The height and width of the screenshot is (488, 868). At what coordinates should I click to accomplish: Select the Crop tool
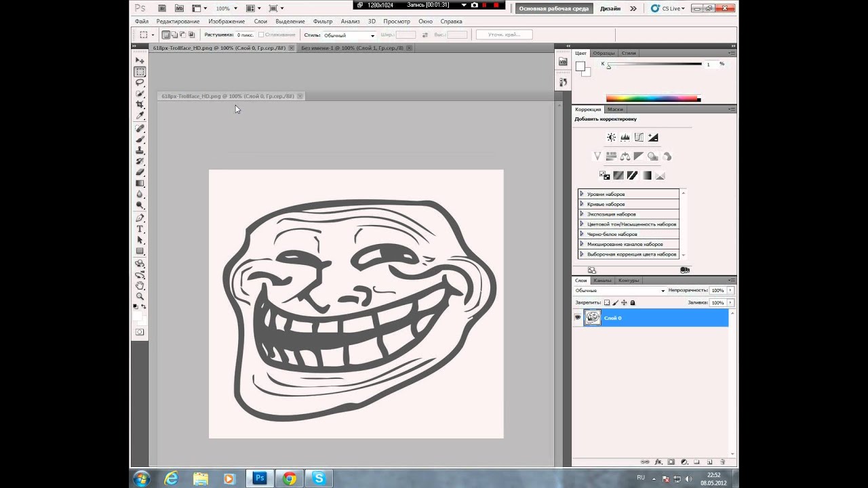coord(140,104)
